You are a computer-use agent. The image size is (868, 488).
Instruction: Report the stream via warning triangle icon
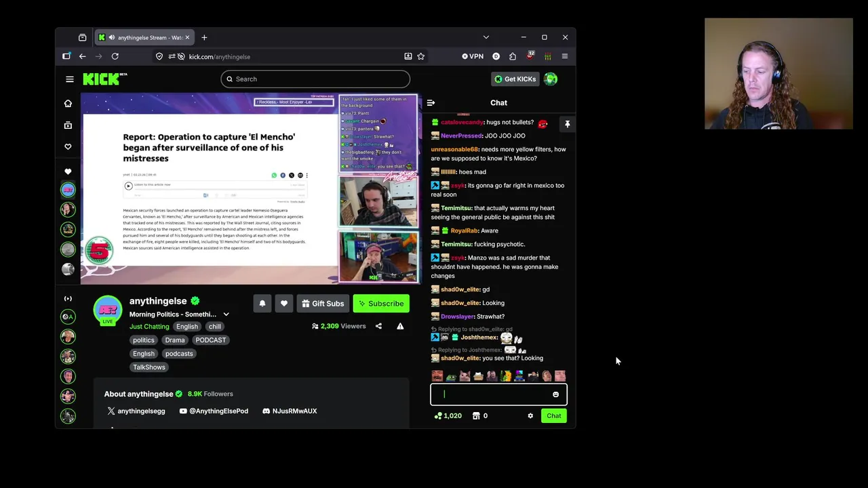400,326
